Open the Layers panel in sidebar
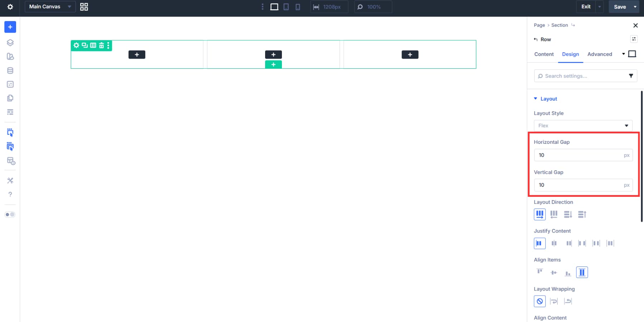 click(x=10, y=42)
